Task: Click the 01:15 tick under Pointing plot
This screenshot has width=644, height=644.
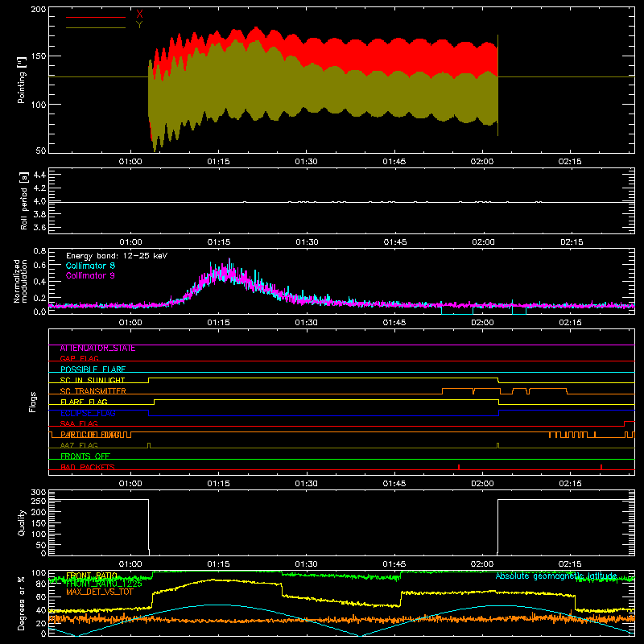Action: pos(218,162)
